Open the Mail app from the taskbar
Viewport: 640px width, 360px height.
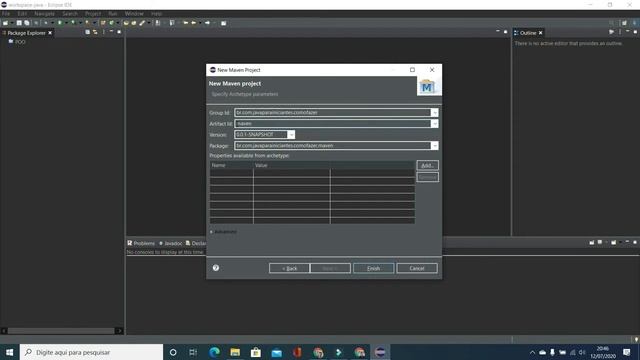click(277, 352)
